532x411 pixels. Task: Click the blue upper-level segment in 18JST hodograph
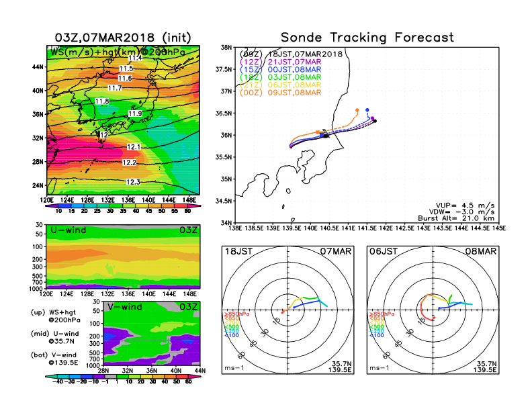(307, 304)
